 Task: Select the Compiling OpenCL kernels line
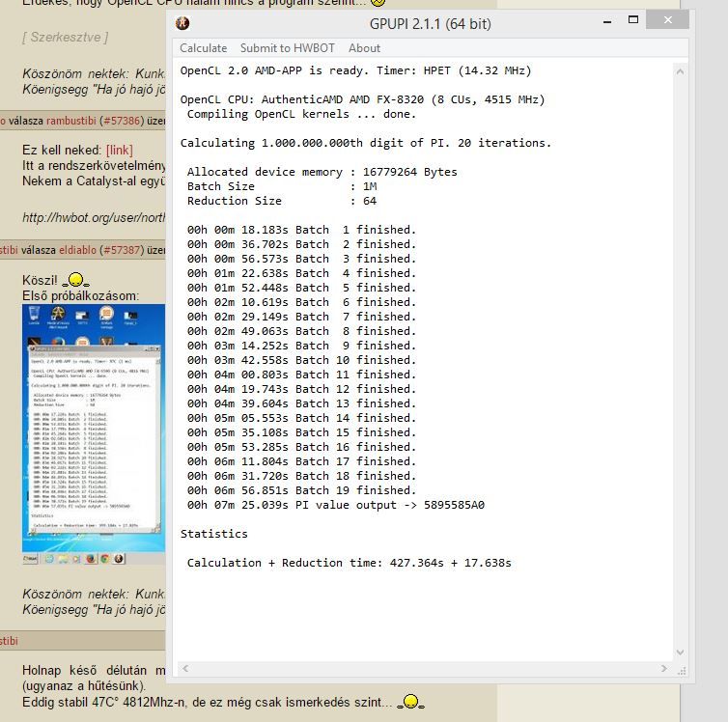point(302,114)
